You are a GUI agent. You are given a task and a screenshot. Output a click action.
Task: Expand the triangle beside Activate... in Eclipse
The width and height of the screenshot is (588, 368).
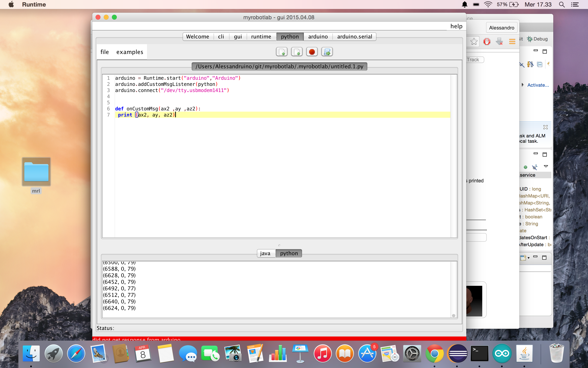point(522,85)
